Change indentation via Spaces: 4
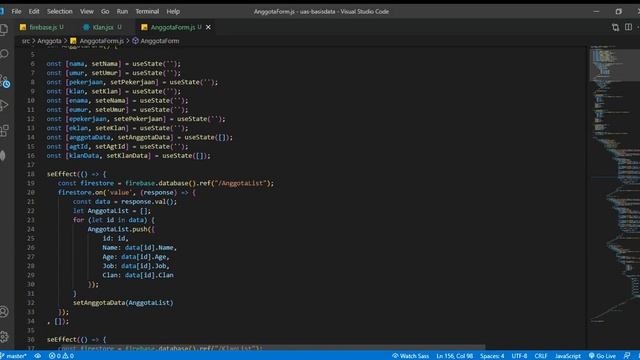Image resolution: width=640 pixels, height=360 pixels. (x=492, y=356)
